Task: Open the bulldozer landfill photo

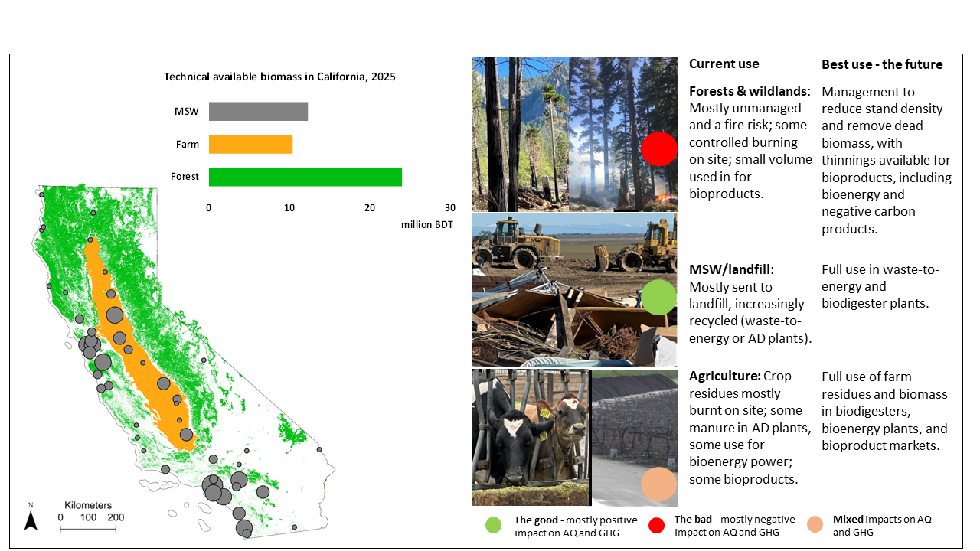Action: click(x=574, y=290)
